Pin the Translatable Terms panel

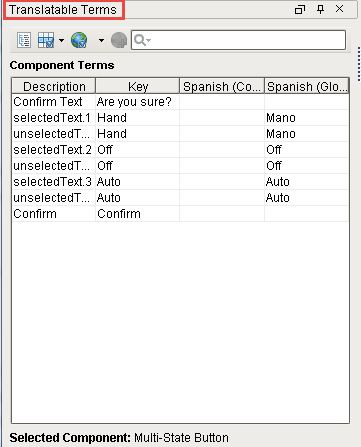pyautogui.click(x=320, y=9)
